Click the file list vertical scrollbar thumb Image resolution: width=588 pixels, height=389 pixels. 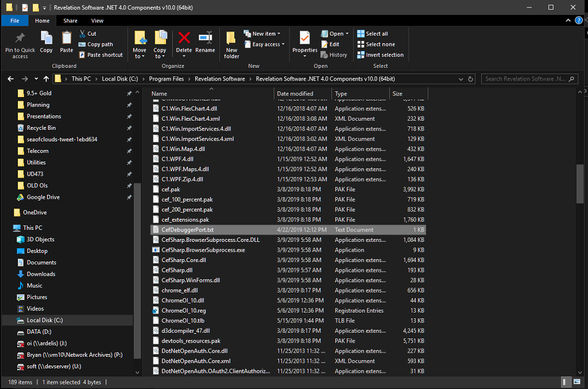[580, 184]
